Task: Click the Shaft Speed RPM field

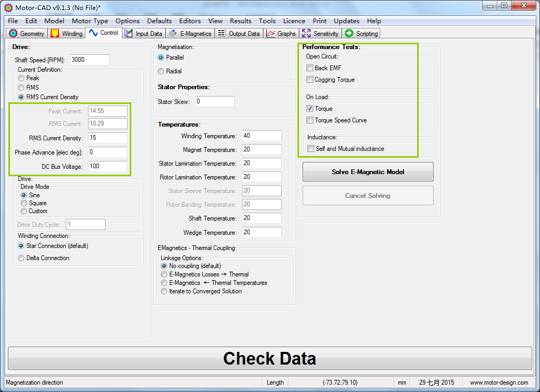Action: [89, 60]
